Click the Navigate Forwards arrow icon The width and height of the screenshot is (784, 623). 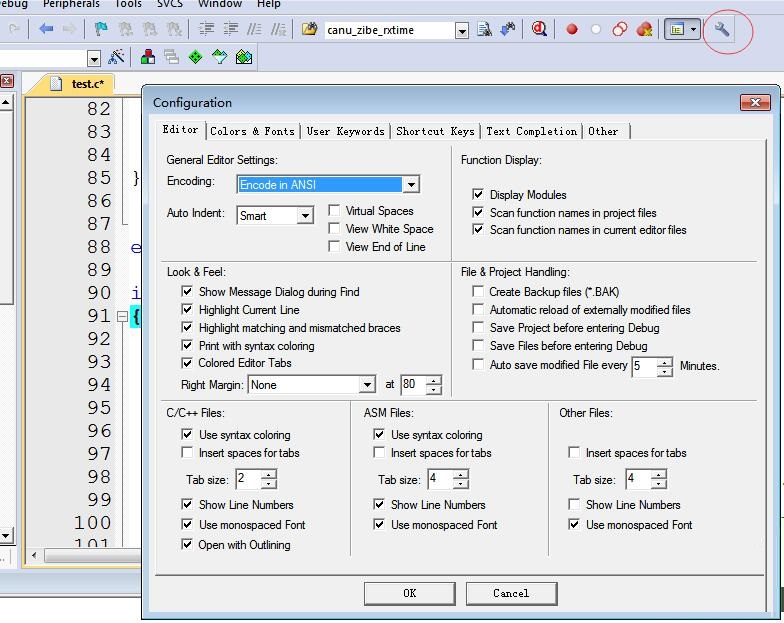click(69, 29)
